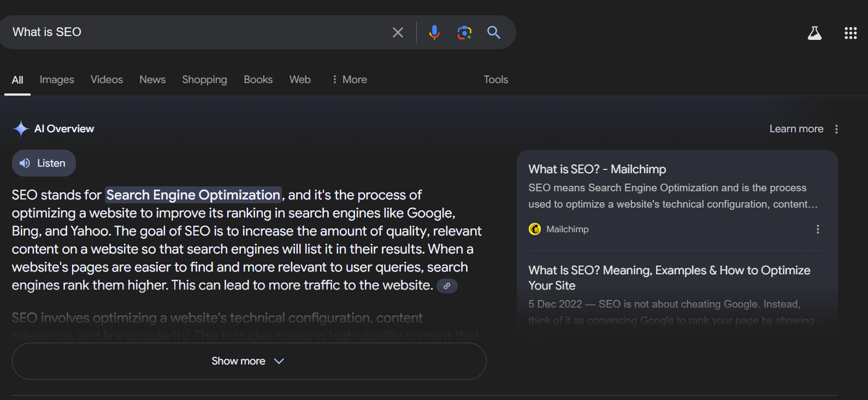This screenshot has width=868, height=400.
Task: Open Mailchimp source three-dot menu
Action: point(818,229)
